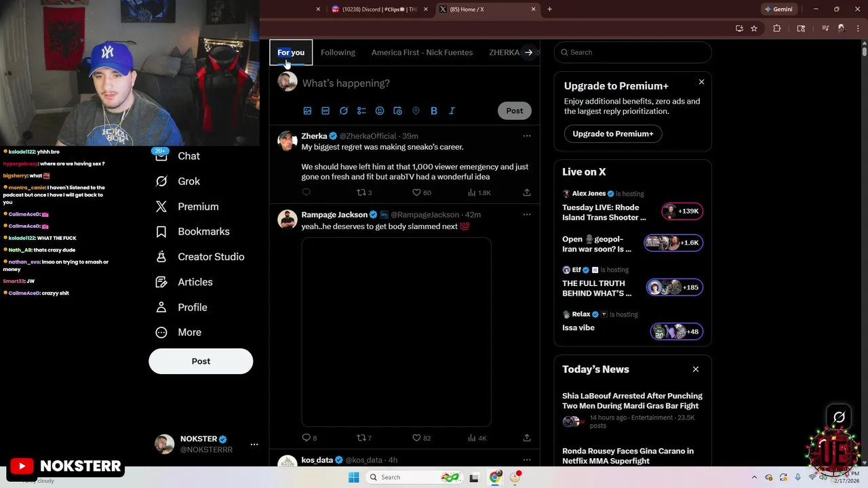This screenshot has height=488, width=868.
Task: Click the large sidebar Post button
Action: coord(201,361)
